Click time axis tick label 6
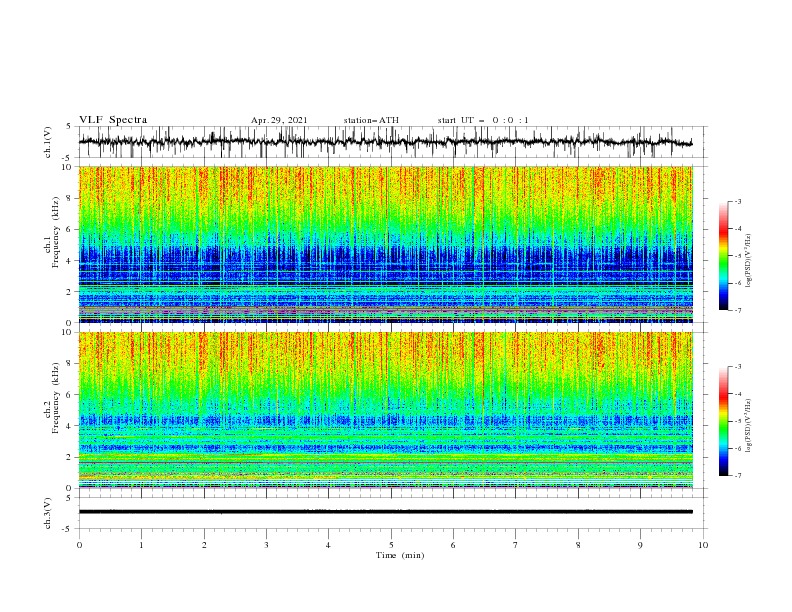 [x=453, y=545]
